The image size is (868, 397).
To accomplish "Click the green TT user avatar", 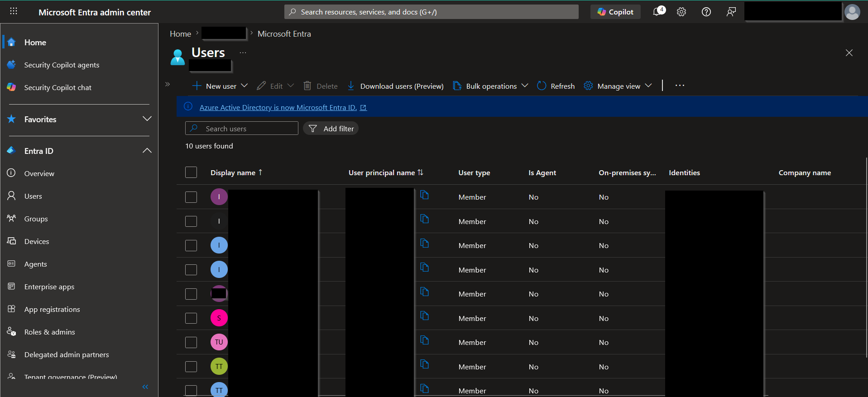I will 219,366.
